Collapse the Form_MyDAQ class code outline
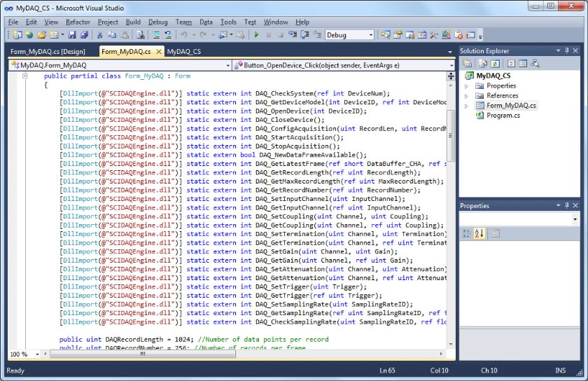Image resolution: width=588 pixels, height=381 pixels. (x=25, y=76)
